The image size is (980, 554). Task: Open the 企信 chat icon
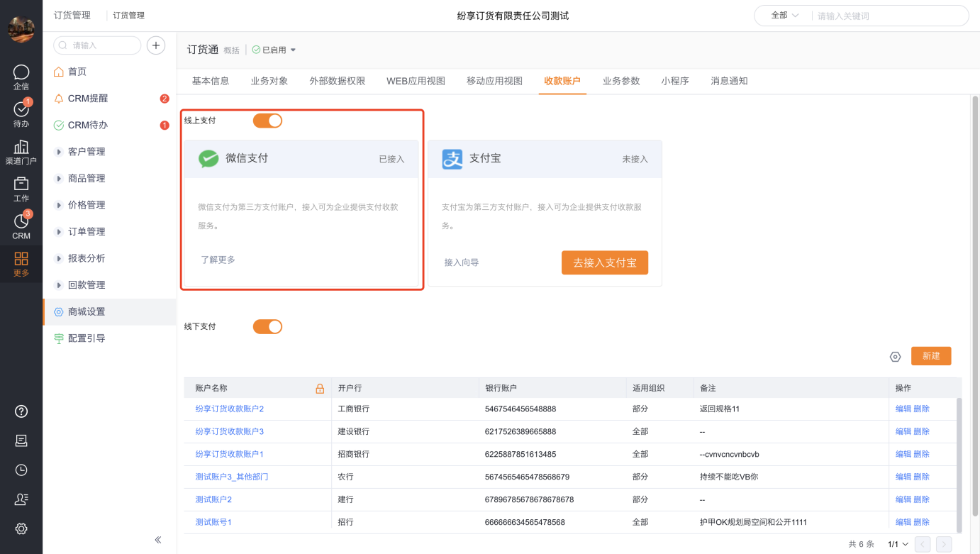pyautogui.click(x=21, y=72)
